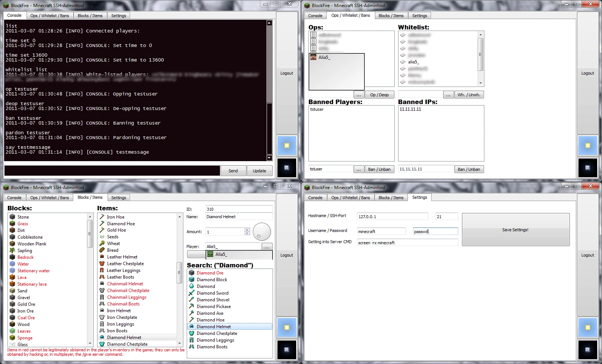The image size is (602, 364).
Task: Click Diamond Sword icon in search results
Action: (x=192, y=293)
